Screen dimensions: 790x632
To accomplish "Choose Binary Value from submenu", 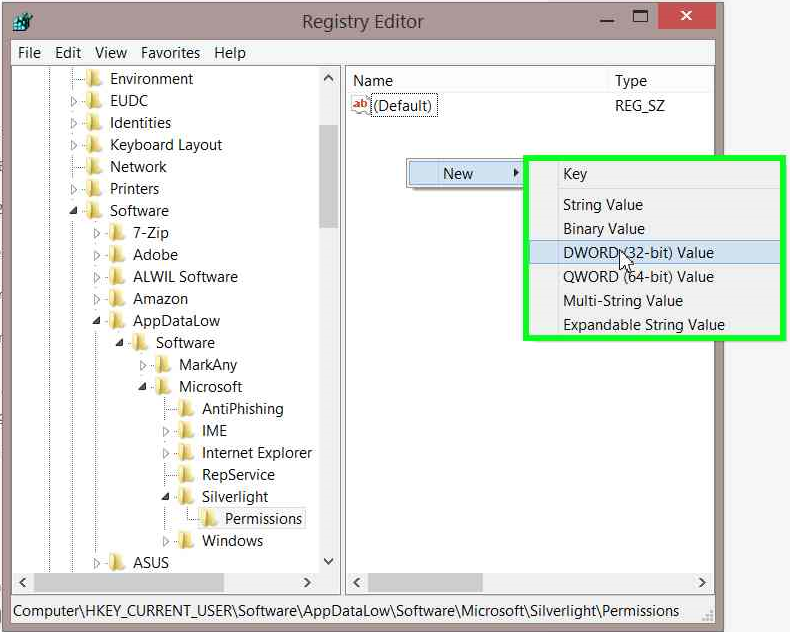I will click(x=654, y=229).
